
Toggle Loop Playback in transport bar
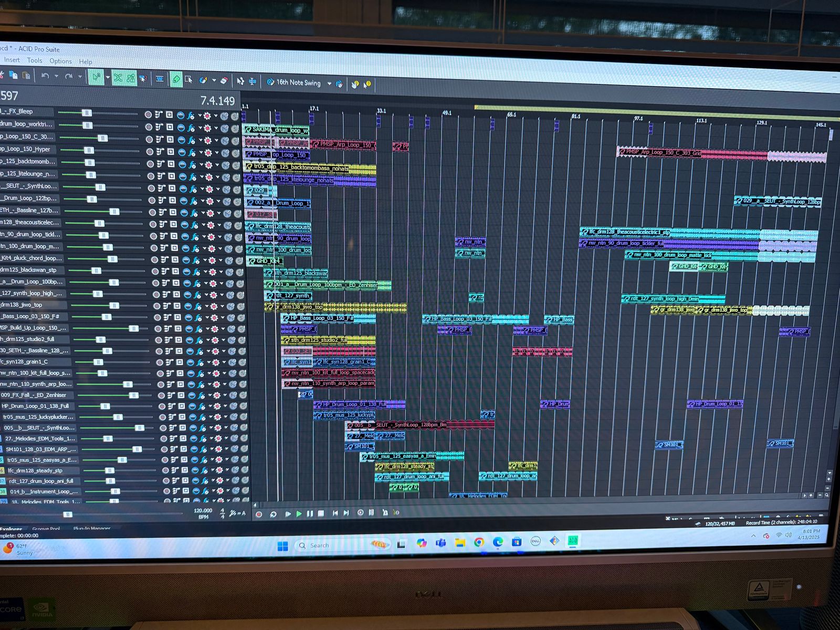pyautogui.click(x=273, y=514)
